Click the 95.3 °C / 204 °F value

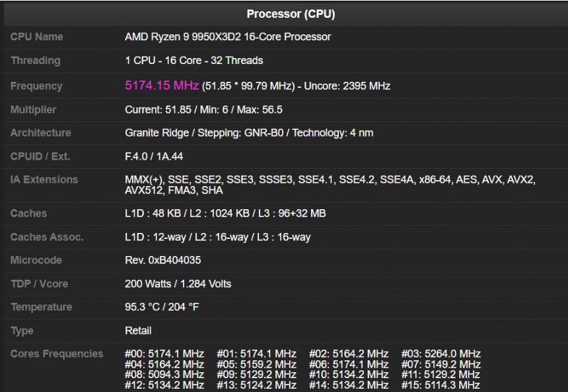point(162,307)
